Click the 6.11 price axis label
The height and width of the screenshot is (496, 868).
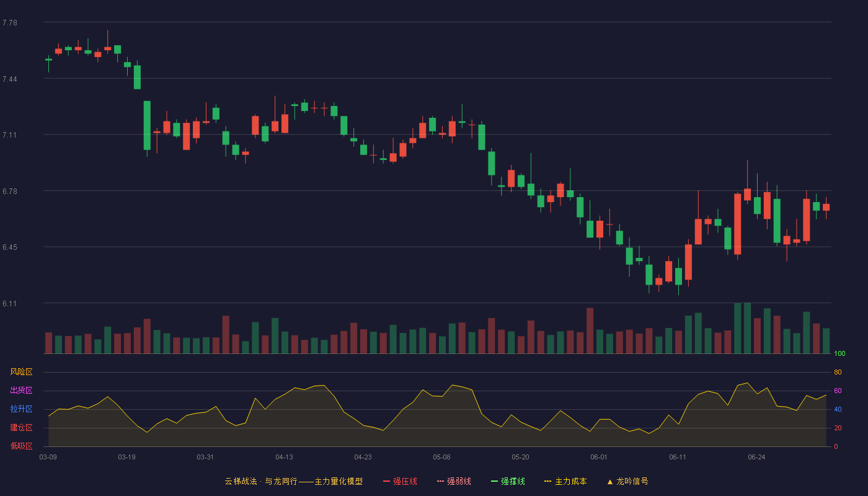pos(10,304)
